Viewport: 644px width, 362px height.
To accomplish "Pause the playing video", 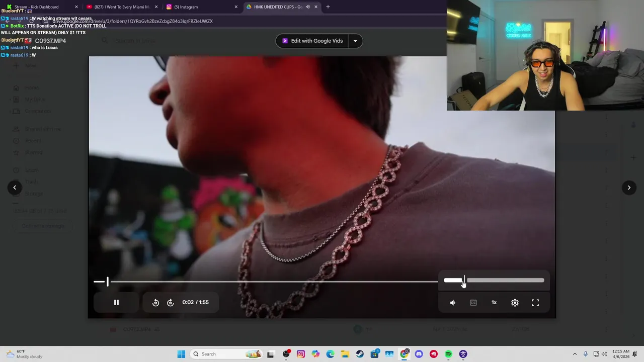I will [x=116, y=302].
